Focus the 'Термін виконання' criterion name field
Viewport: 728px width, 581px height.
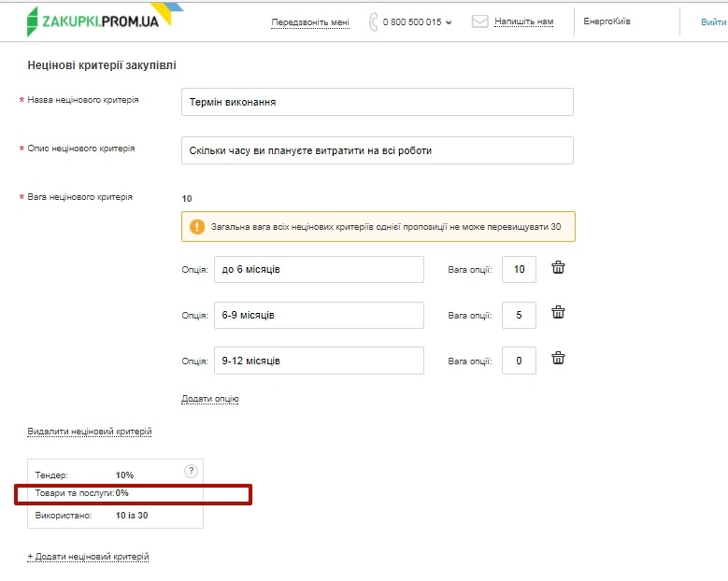[377, 102]
